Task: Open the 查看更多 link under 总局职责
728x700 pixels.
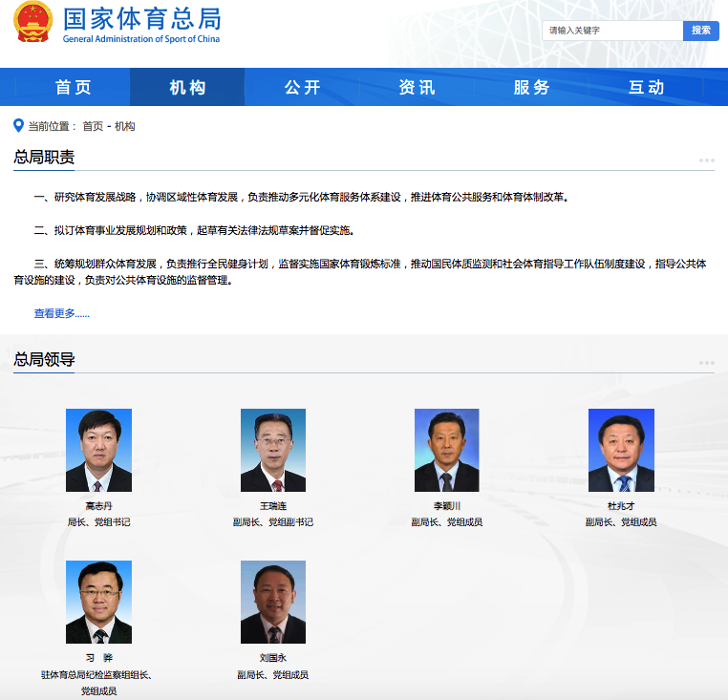Action: click(x=61, y=313)
